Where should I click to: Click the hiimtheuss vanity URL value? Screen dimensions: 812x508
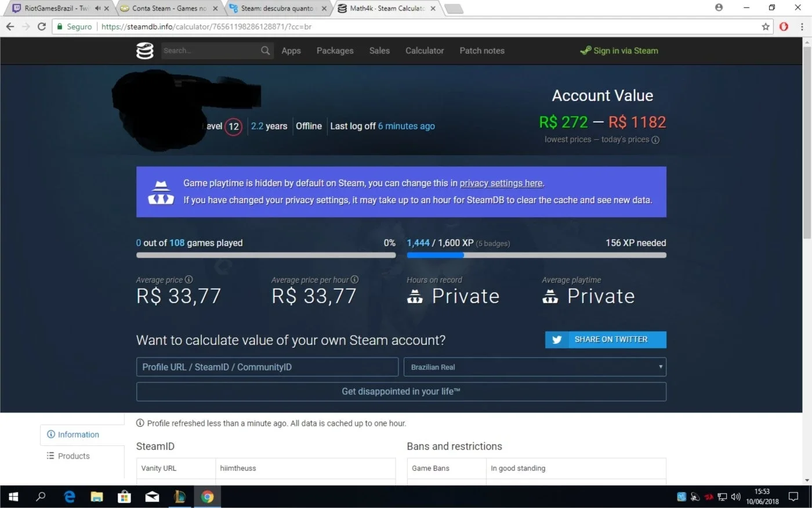pos(238,469)
